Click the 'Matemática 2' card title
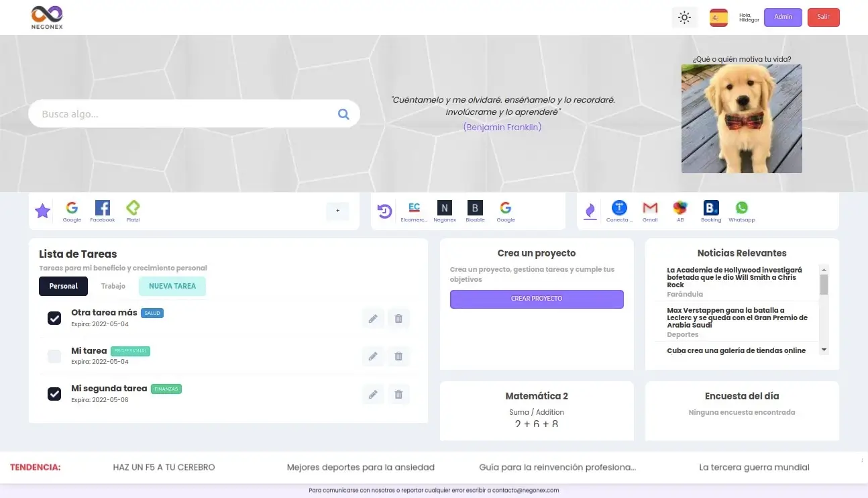The width and height of the screenshot is (868, 498). point(537,396)
